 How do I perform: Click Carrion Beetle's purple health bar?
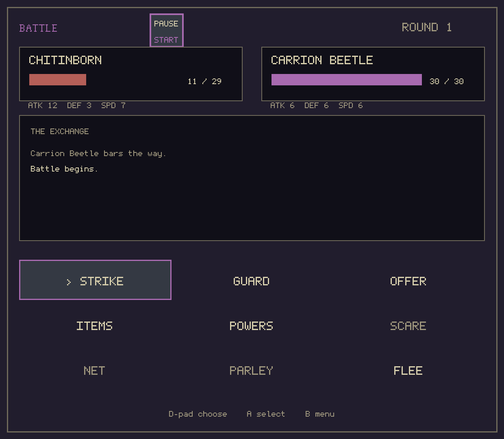click(x=347, y=80)
